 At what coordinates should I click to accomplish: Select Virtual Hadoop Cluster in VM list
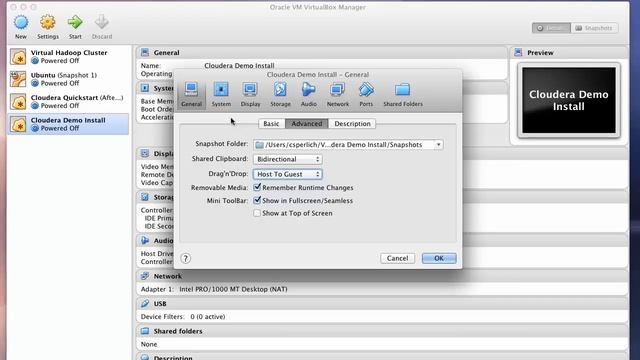click(x=68, y=57)
